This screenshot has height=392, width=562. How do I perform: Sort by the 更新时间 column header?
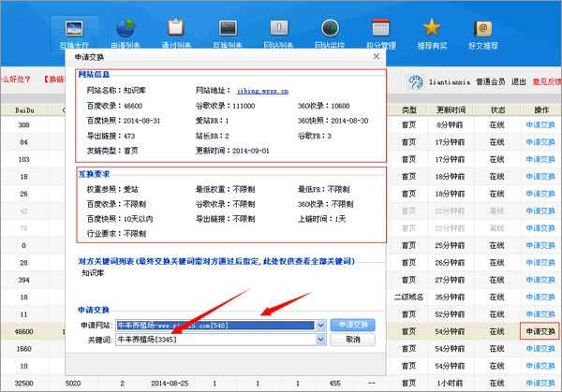(452, 110)
